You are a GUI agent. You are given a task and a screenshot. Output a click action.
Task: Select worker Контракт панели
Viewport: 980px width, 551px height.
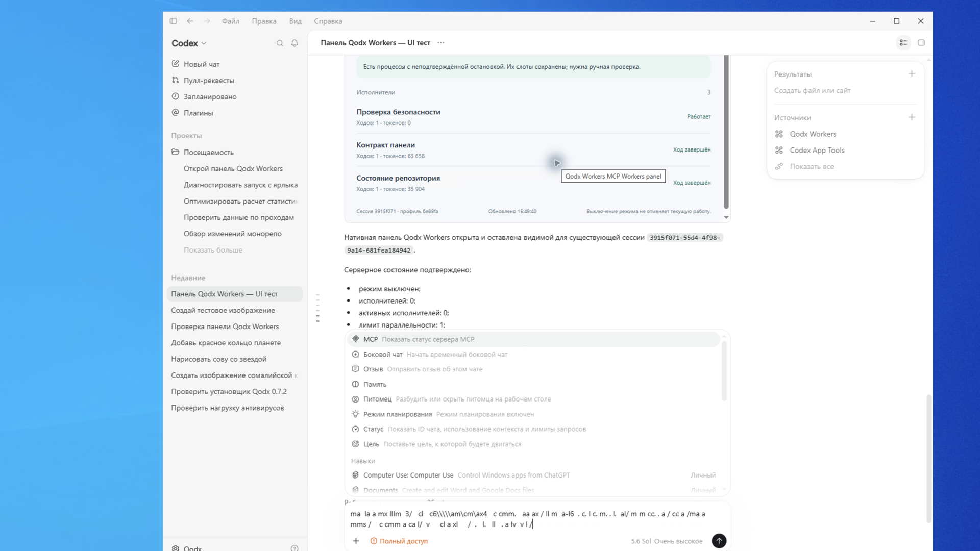[533, 150]
